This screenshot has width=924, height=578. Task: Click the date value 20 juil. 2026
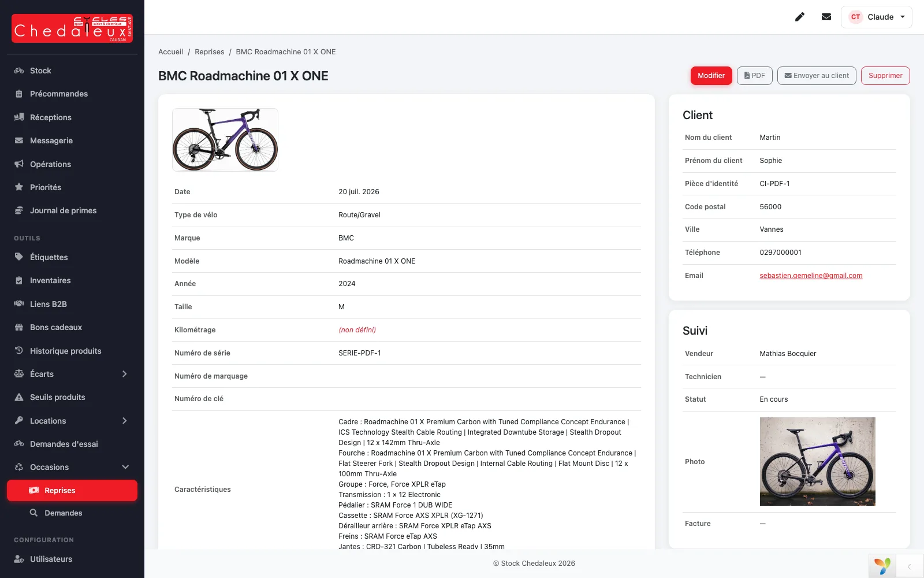click(359, 192)
